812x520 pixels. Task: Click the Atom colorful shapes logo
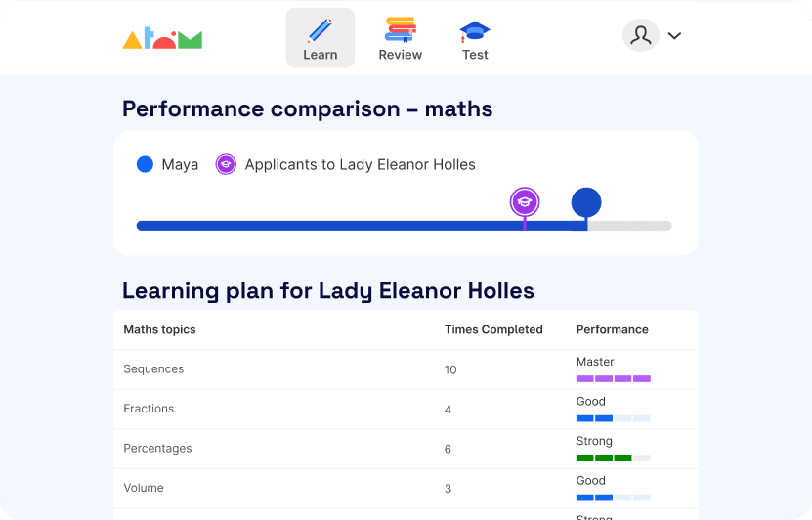(162, 38)
